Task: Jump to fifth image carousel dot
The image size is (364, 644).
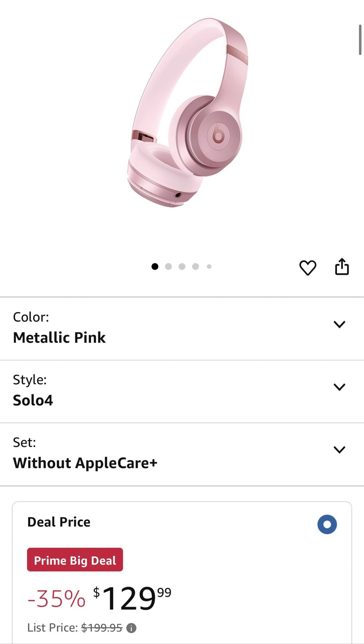Action: coord(209,267)
